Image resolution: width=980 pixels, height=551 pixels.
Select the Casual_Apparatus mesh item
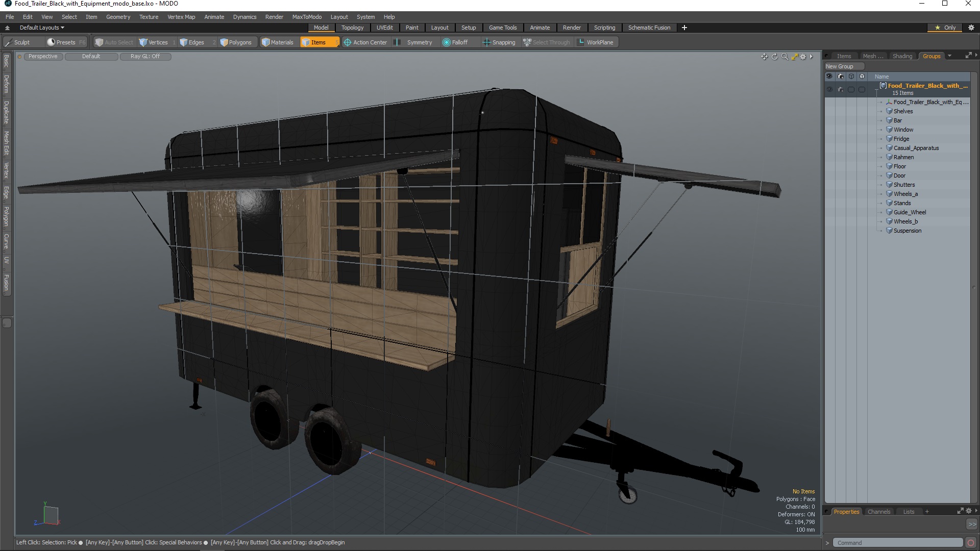point(916,148)
